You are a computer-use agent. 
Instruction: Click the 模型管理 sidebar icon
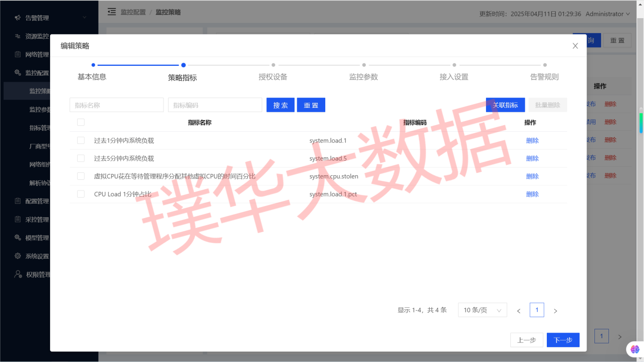pos(18,238)
